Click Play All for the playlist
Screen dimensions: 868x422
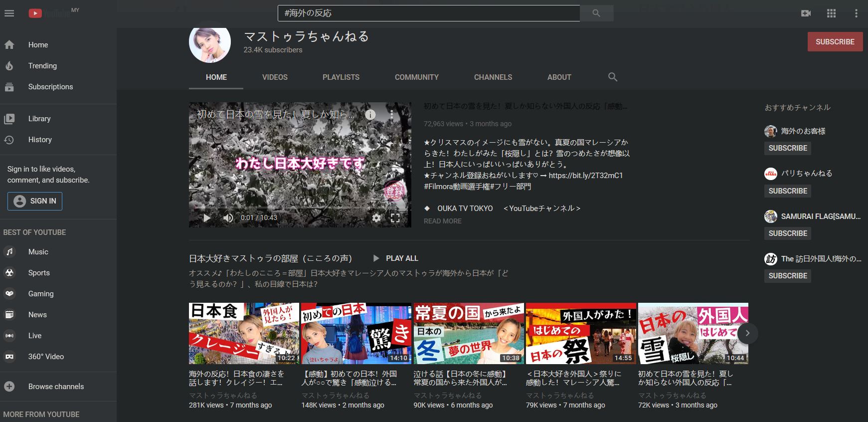click(x=395, y=258)
